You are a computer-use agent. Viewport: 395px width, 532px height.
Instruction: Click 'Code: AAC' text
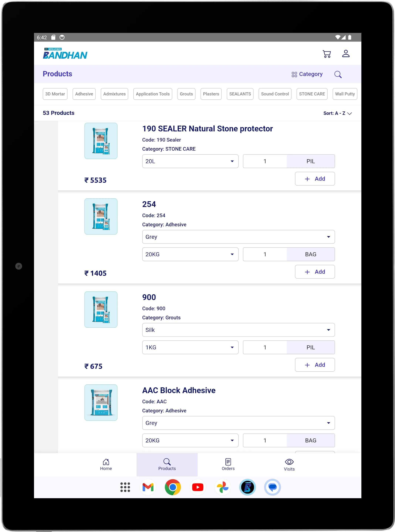coord(154,401)
